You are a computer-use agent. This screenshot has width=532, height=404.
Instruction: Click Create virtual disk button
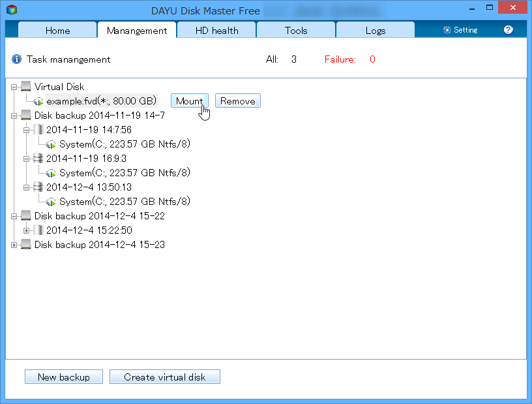click(x=164, y=377)
